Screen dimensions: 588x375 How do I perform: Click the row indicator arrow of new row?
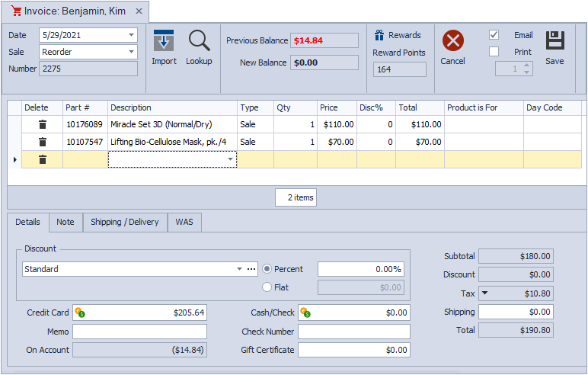[x=15, y=159]
